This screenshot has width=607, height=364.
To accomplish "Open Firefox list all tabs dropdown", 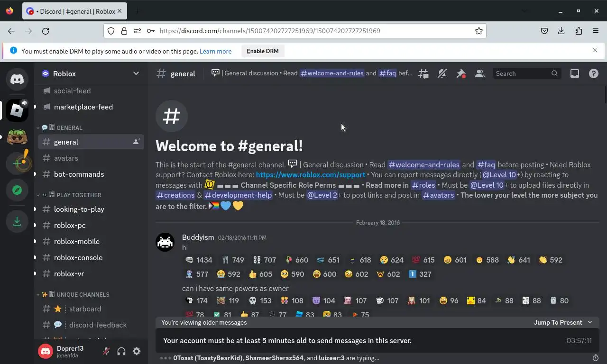I will pos(524,11).
